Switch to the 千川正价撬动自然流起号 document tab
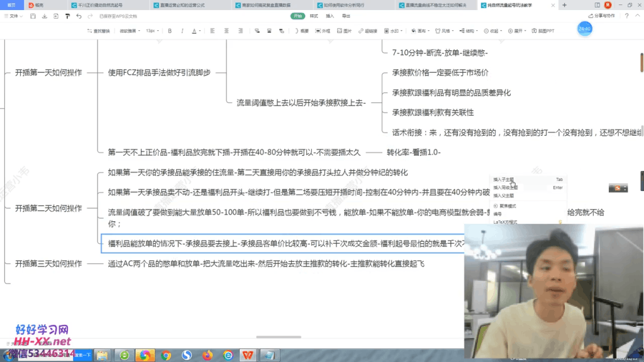The image size is (644, 362). coord(107,5)
